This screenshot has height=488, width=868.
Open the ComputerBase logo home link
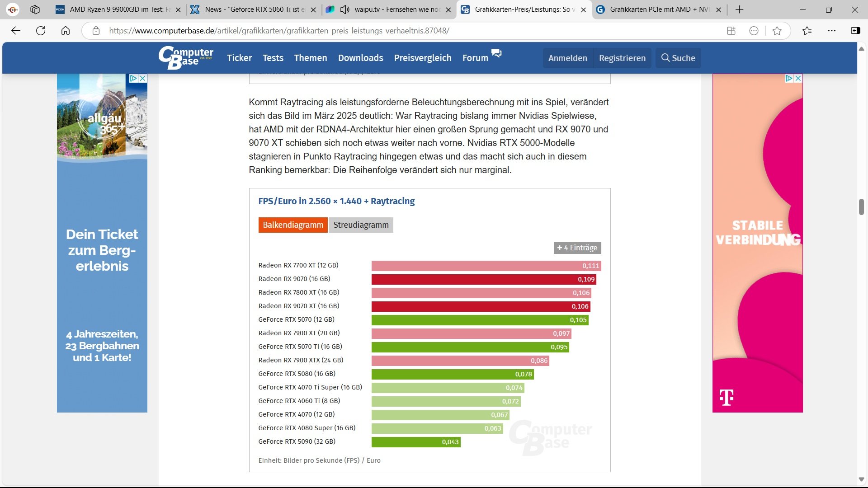click(186, 58)
